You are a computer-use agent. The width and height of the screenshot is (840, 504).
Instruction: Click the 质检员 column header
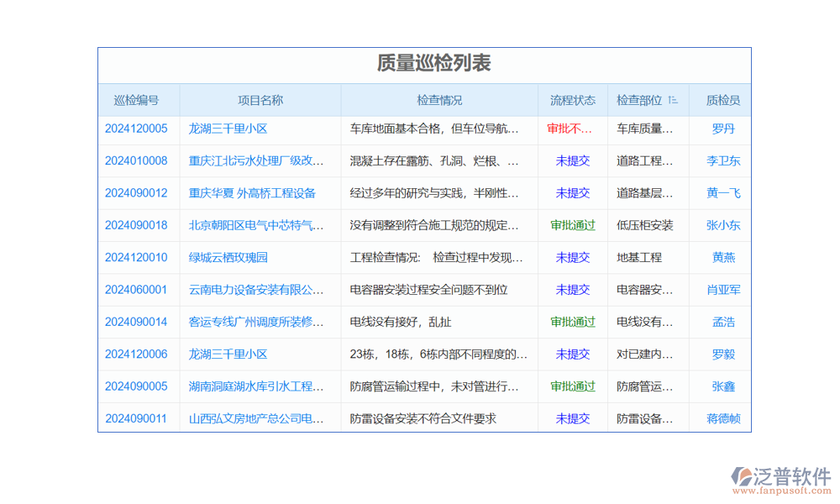[722, 100]
